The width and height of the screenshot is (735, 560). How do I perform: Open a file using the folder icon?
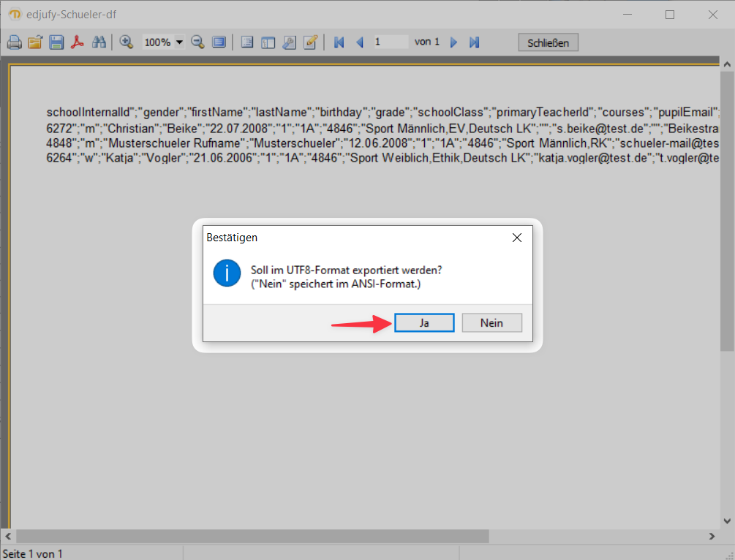pos(35,42)
